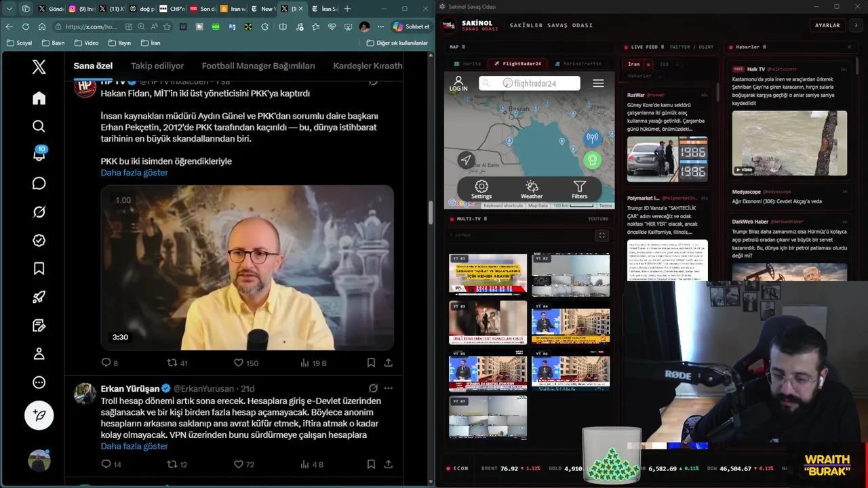Open more options on Erkan Yürüşan tweet
868x488 pixels.
tap(388, 388)
